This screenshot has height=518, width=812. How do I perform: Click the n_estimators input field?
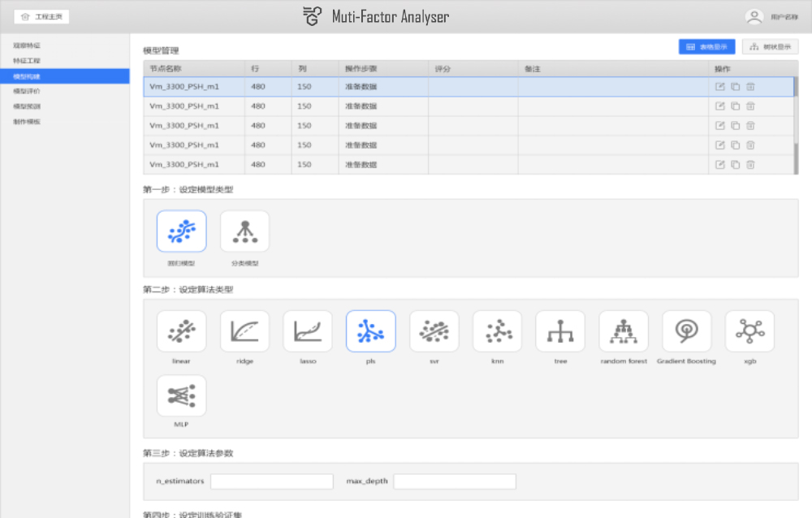[271, 481]
